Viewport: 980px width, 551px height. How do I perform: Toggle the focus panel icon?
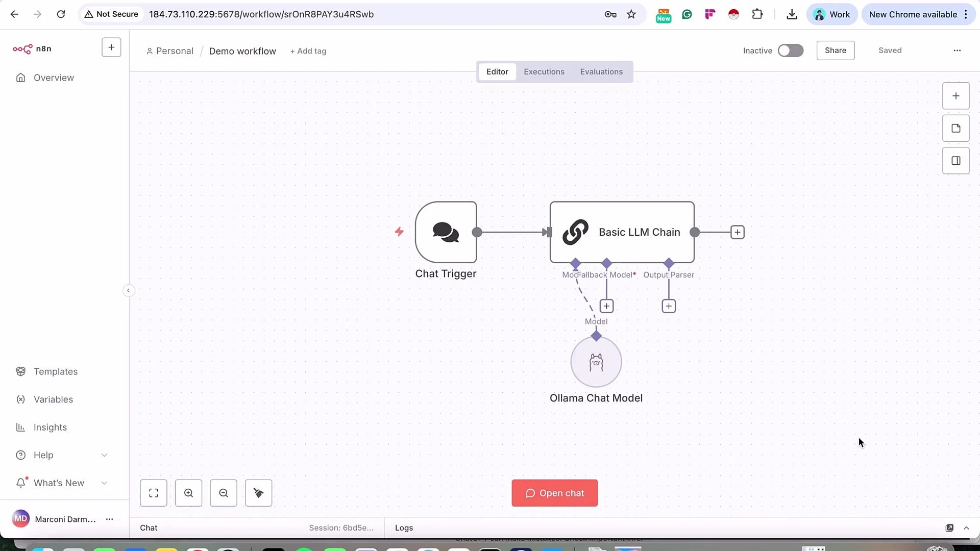[x=956, y=161]
